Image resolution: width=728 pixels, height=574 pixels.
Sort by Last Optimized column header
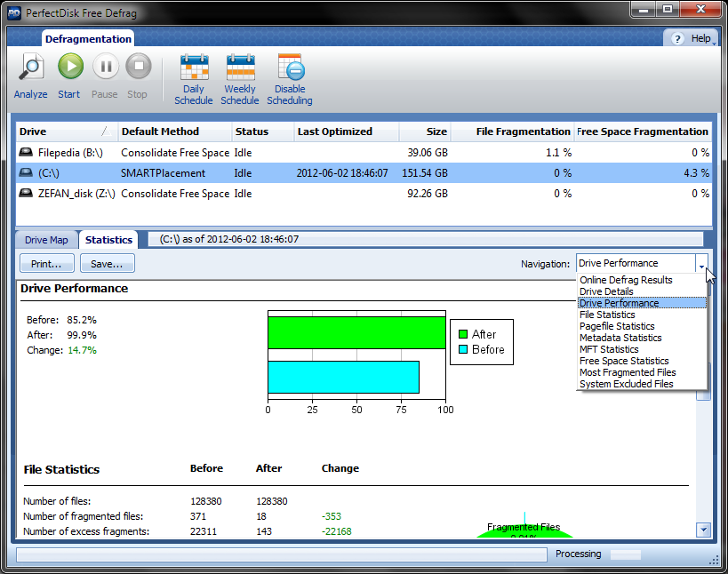(x=347, y=132)
